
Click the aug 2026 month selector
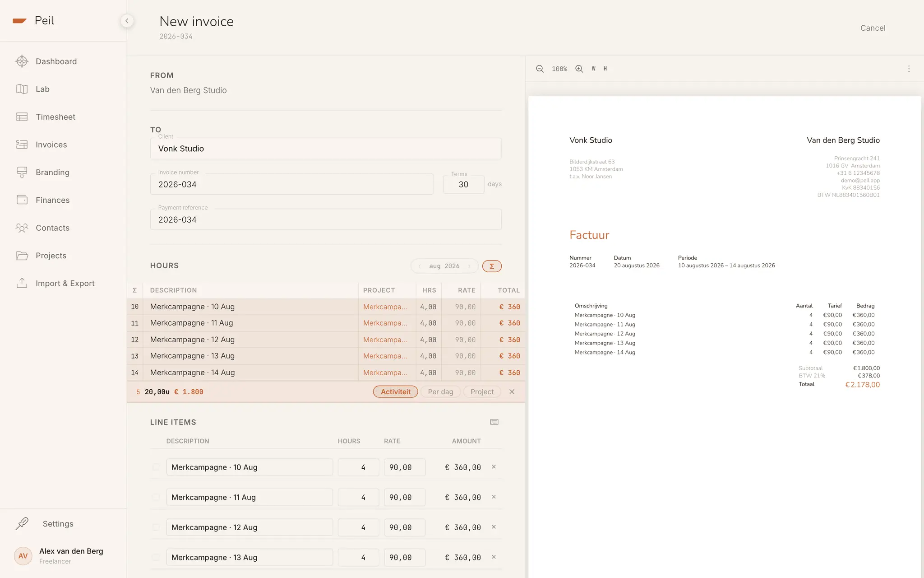coord(444,266)
